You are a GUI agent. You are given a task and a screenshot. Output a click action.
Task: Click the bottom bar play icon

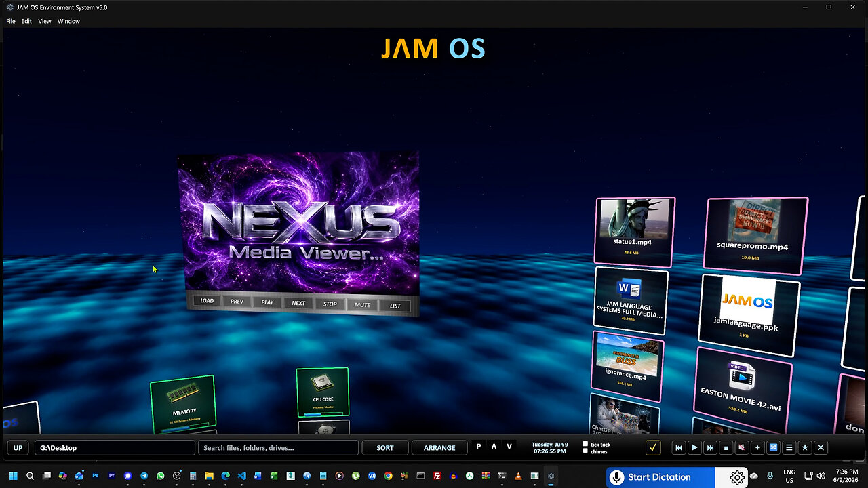click(x=694, y=448)
